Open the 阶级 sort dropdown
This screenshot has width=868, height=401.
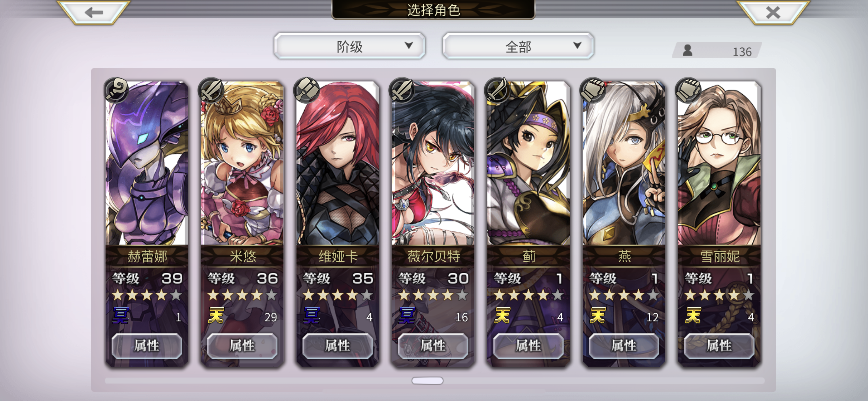pyautogui.click(x=349, y=46)
